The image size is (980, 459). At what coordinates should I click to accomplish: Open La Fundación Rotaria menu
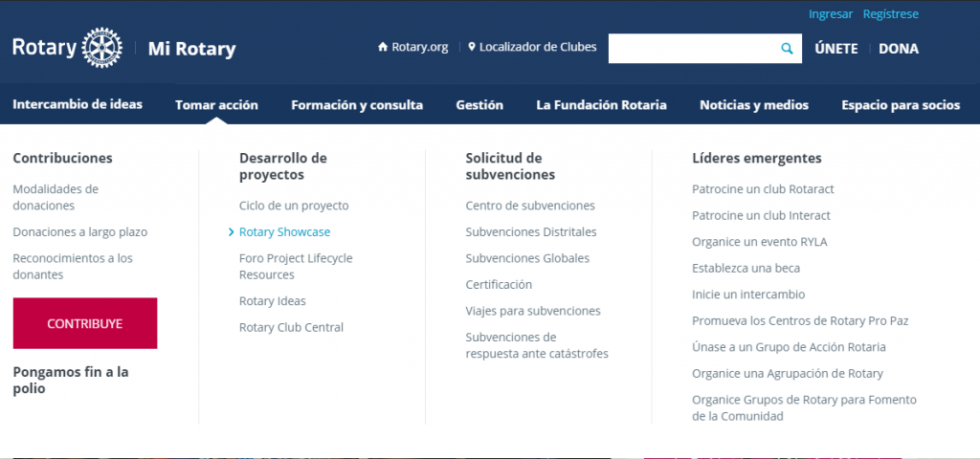coord(601,105)
